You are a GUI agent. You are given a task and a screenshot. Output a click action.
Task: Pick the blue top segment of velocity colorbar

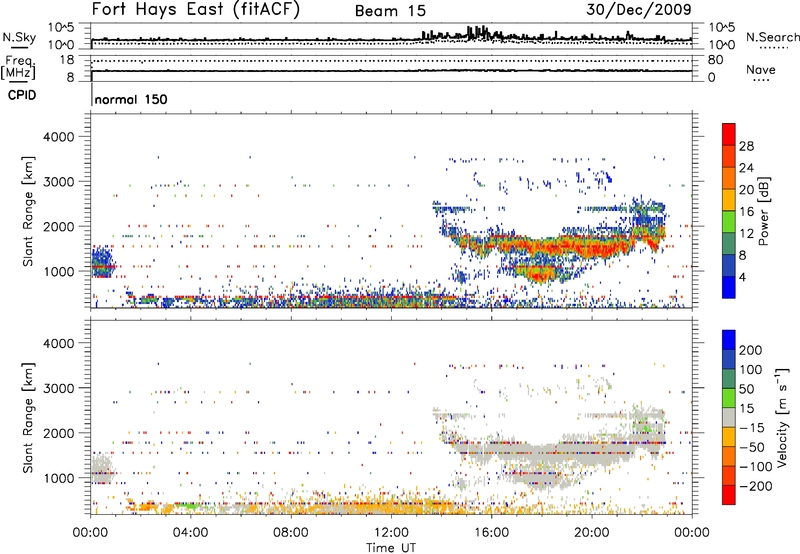729,340
